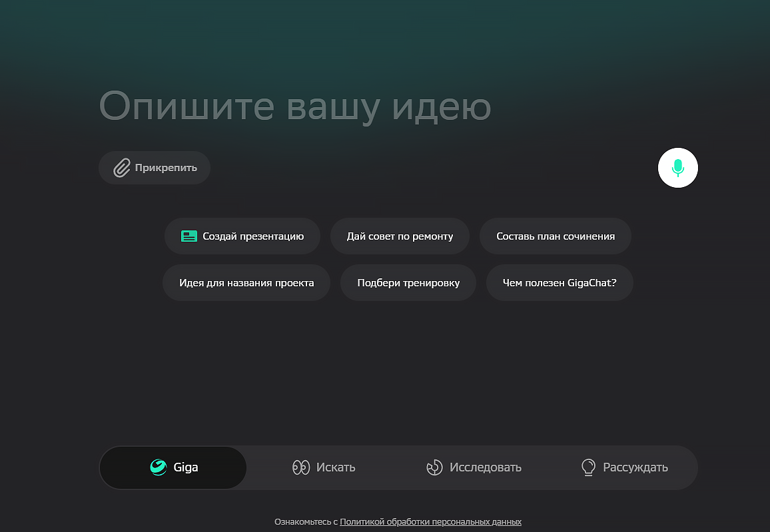Start voice input with the microphone icon
Screen dimensions: 770x532
(677, 168)
